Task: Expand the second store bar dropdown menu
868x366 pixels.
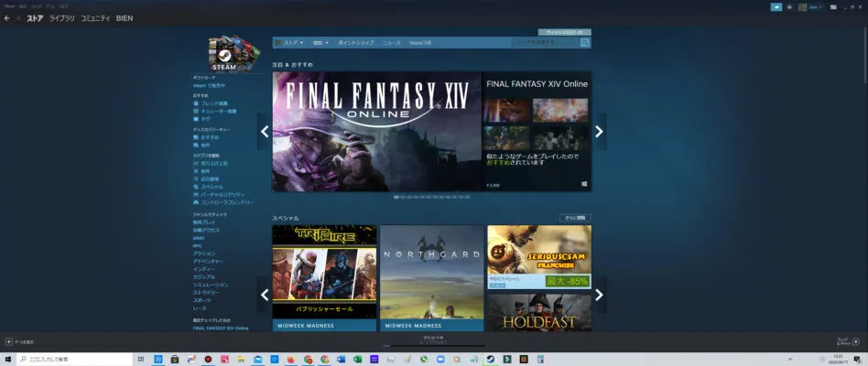Action: 320,43
